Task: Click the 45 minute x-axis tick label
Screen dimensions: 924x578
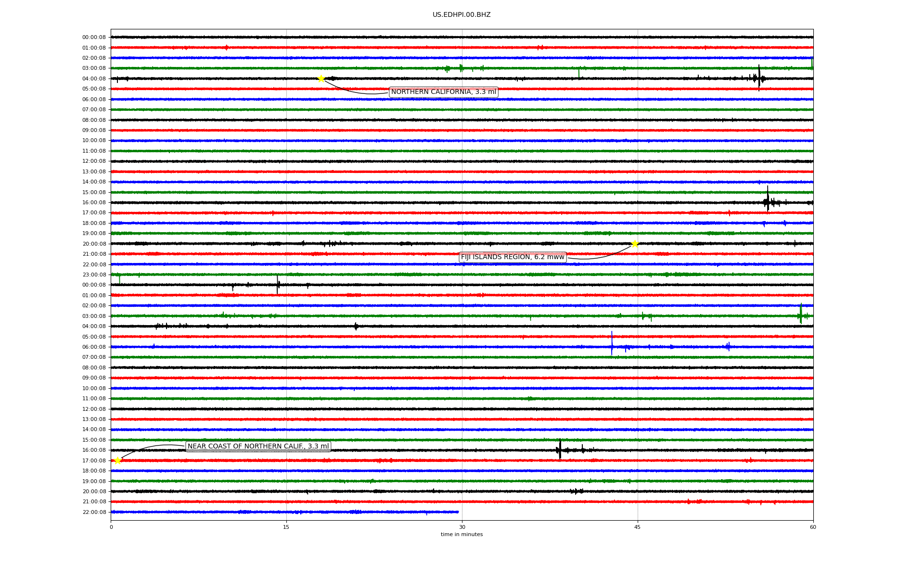Action: click(x=638, y=527)
